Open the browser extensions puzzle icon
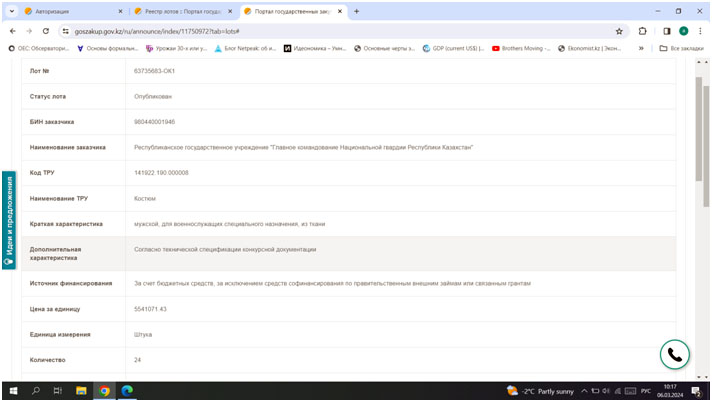 pyautogui.click(x=643, y=31)
